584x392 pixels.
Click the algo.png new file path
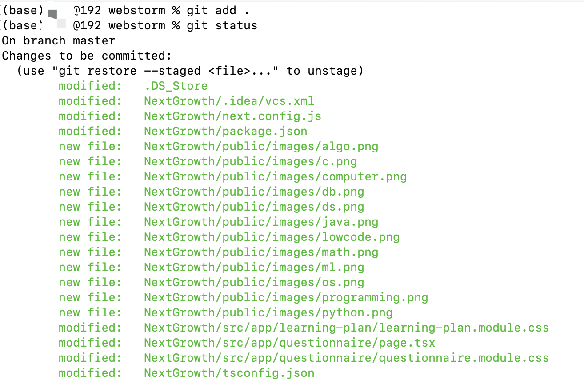[x=261, y=146]
